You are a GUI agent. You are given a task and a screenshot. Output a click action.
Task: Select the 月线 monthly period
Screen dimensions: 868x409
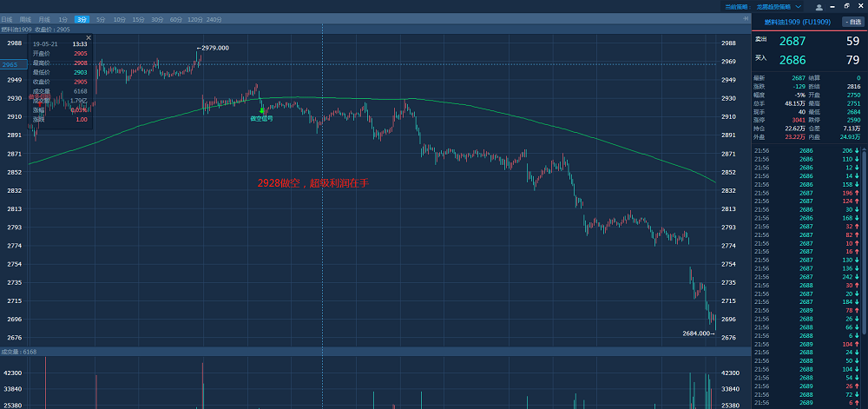click(x=43, y=18)
